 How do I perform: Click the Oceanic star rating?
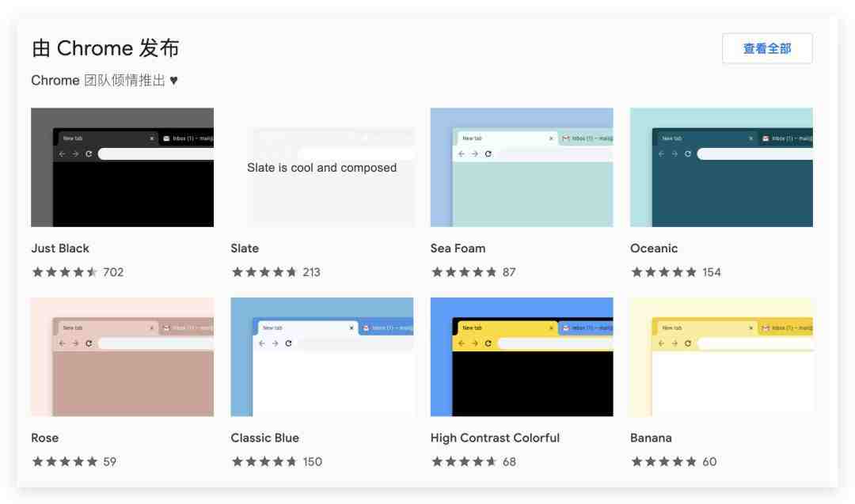[663, 272]
